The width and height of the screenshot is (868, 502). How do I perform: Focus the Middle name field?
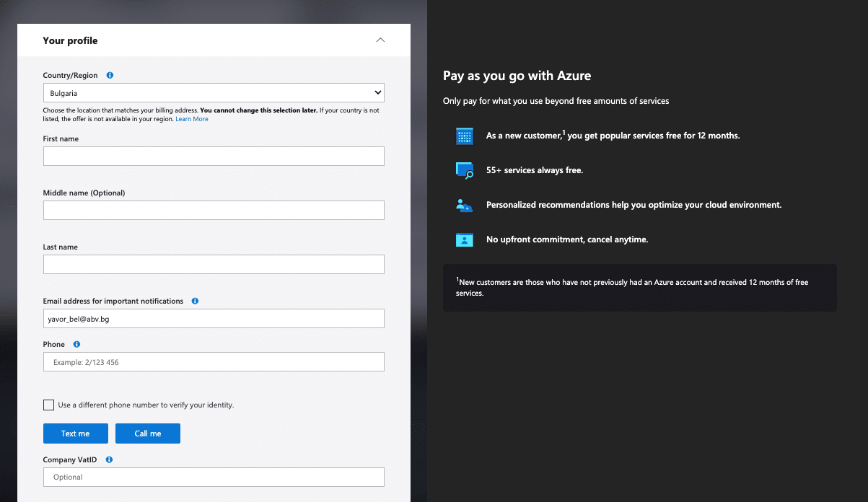click(x=214, y=211)
